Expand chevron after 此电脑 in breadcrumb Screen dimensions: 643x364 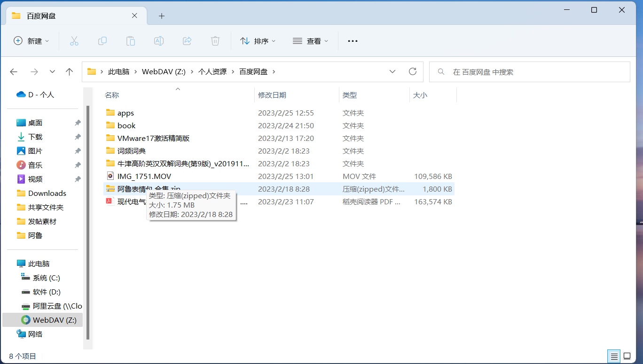pyautogui.click(x=136, y=72)
